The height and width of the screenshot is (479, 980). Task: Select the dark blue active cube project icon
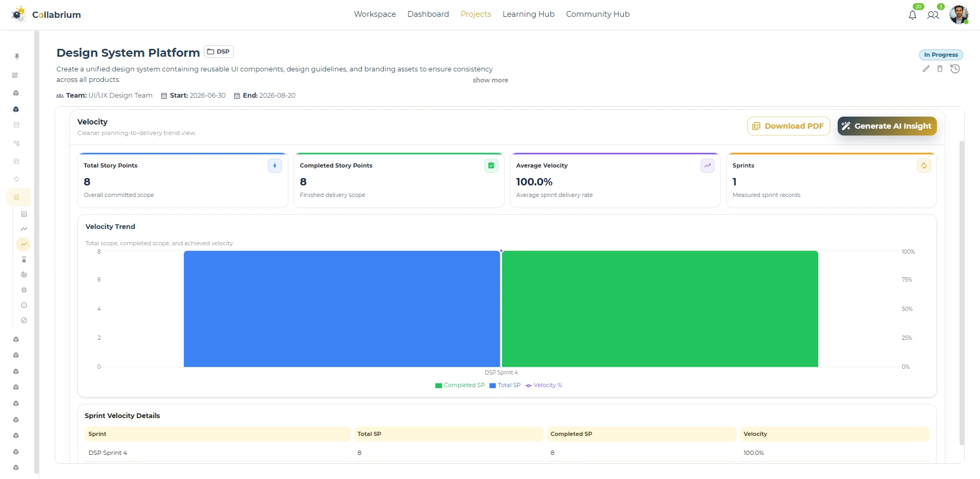coord(16,109)
